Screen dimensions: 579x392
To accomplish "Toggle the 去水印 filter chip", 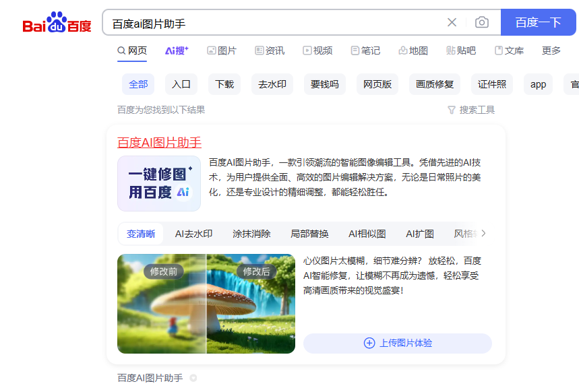I will coord(272,84).
